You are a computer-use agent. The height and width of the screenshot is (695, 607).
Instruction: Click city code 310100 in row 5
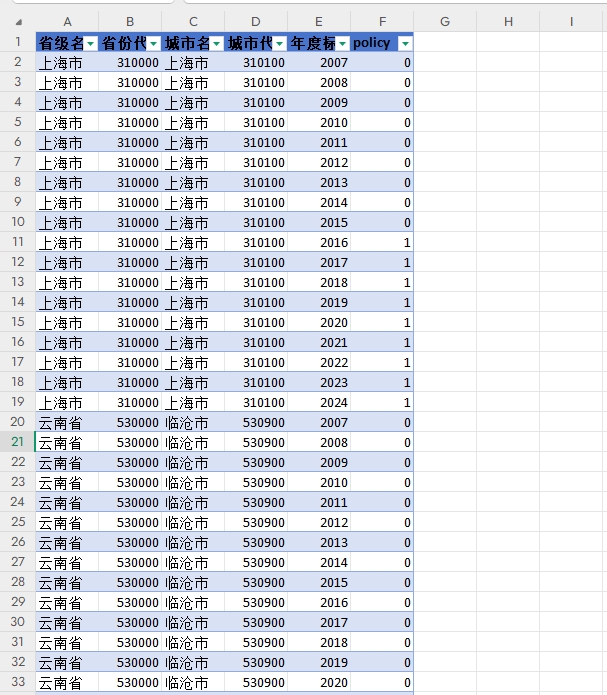pyautogui.click(x=256, y=122)
